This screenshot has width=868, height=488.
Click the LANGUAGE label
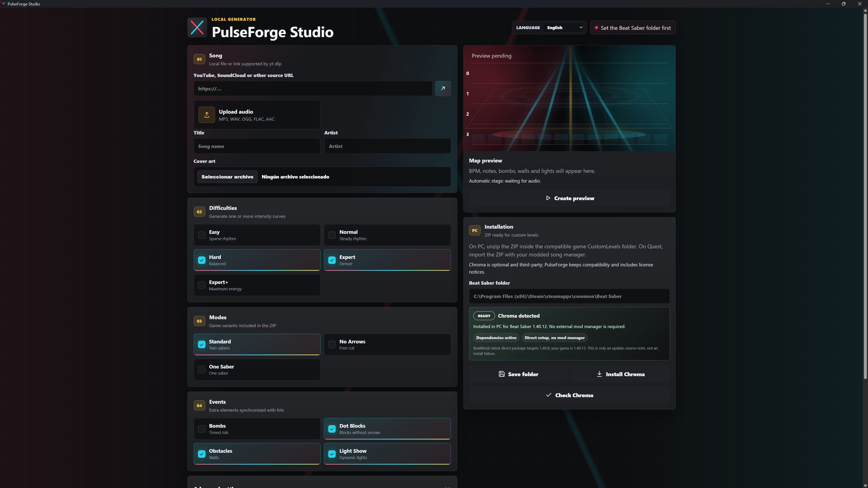[528, 28]
